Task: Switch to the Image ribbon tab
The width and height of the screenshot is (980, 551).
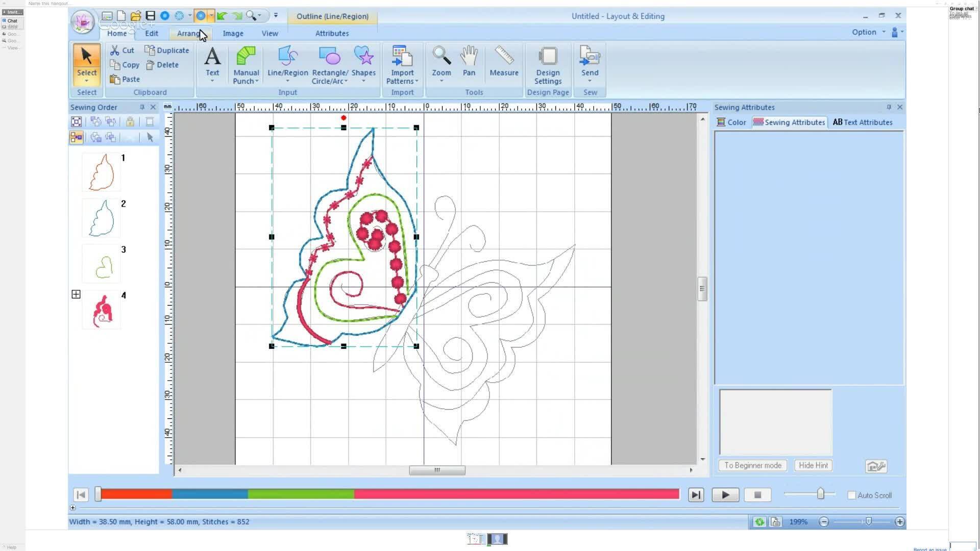Action: (233, 33)
